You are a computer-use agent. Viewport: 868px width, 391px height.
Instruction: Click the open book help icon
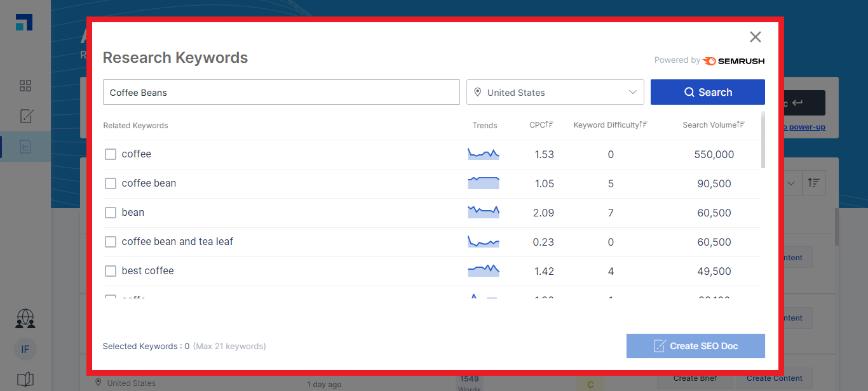(25, 380)
